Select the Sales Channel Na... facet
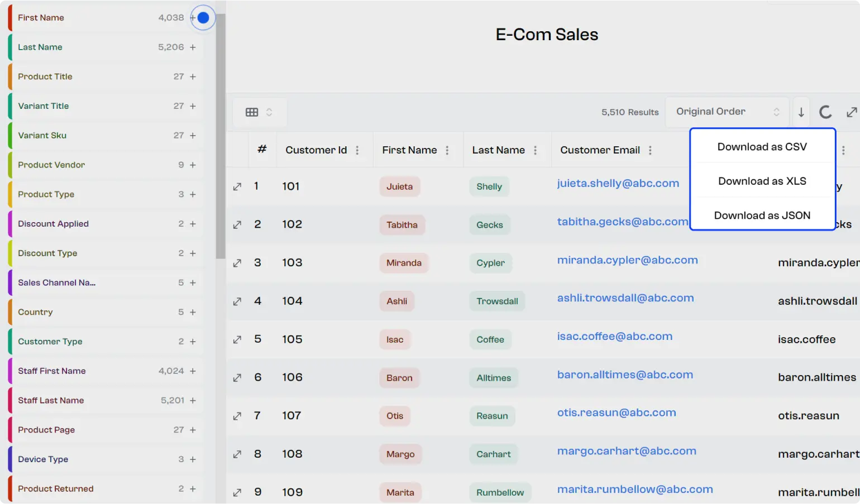The image size is (860, 504). (106, 283)
